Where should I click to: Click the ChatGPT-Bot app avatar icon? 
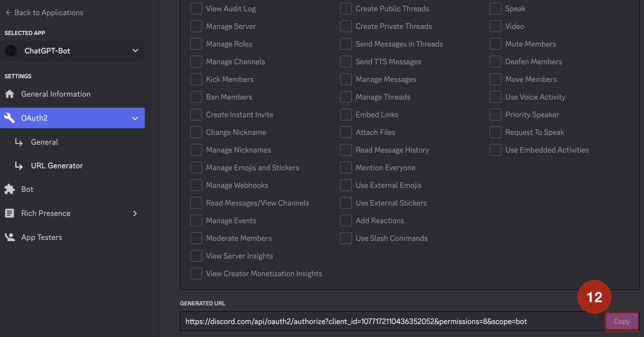(x=11, y=51)
